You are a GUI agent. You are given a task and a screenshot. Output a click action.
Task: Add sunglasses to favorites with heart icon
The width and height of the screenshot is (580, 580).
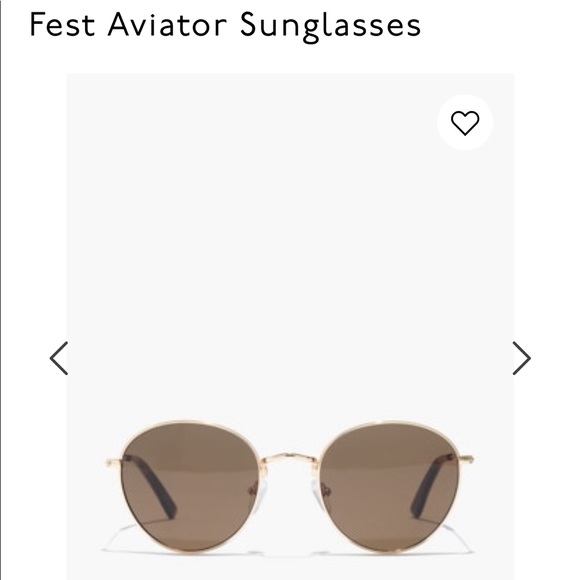pos(465,122)
